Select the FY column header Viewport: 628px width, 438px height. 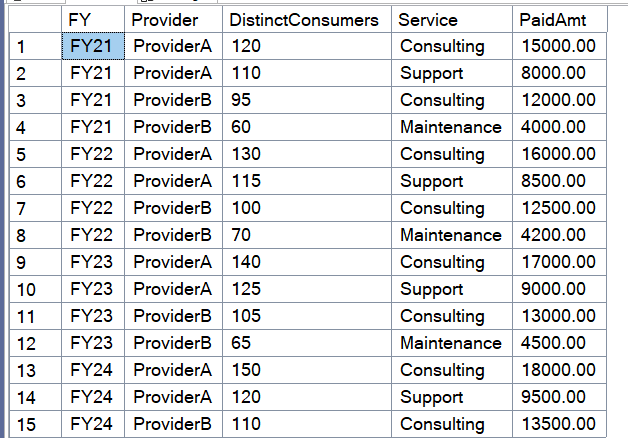coord(93,20)
